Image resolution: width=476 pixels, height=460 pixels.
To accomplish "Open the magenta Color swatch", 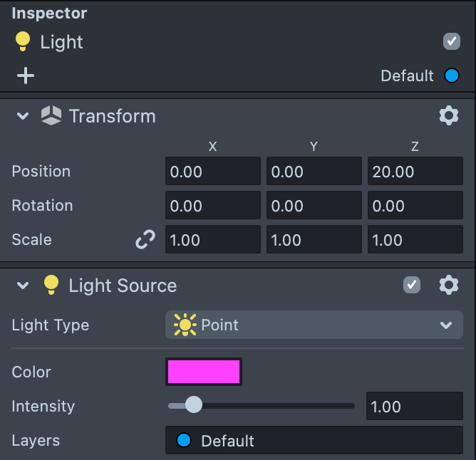I will 204,372.
